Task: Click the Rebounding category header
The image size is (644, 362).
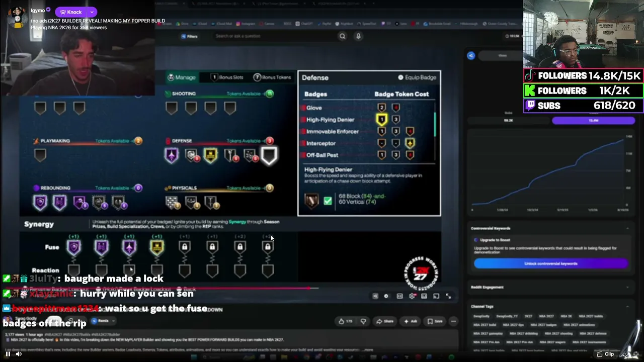Action: (55, 188)
